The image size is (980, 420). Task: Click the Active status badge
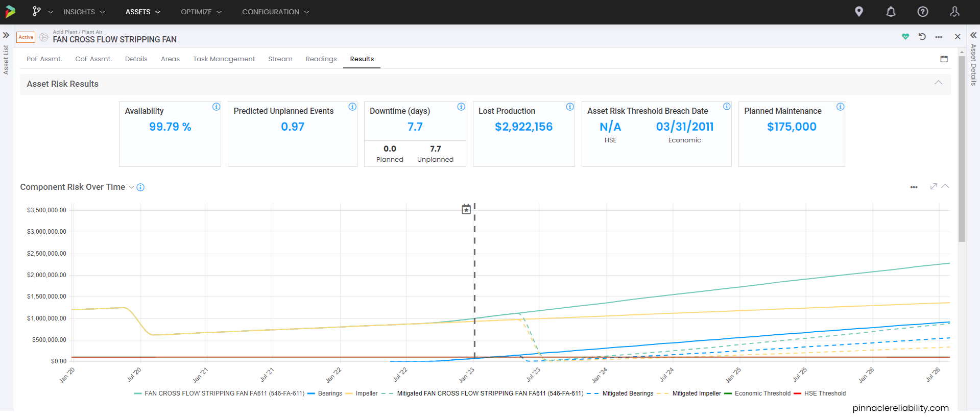click(26, 37)
